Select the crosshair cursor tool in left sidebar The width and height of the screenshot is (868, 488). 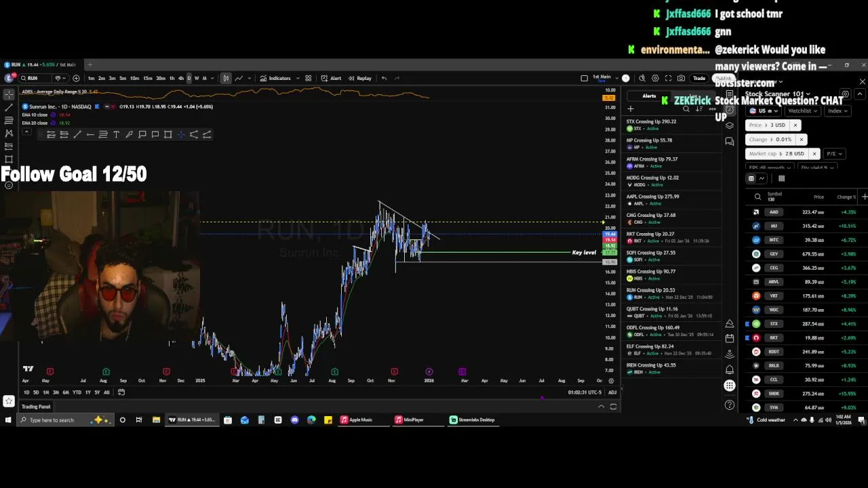9,94
